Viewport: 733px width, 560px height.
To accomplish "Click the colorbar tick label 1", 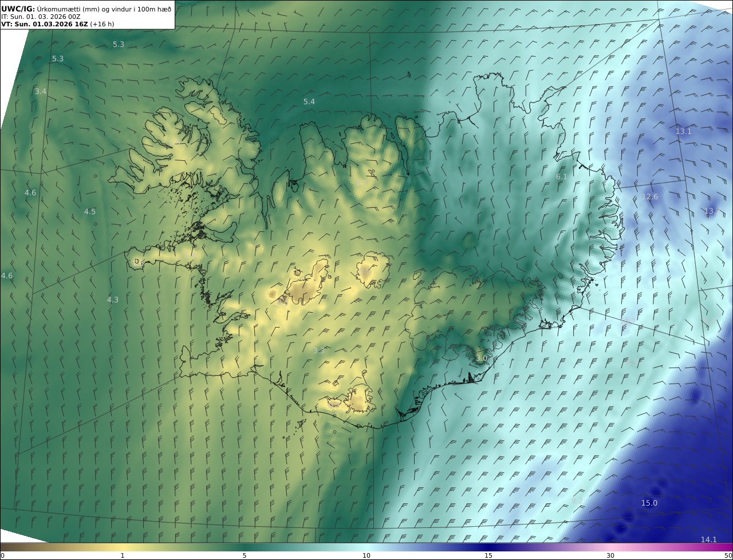I will tap(123, 555).
